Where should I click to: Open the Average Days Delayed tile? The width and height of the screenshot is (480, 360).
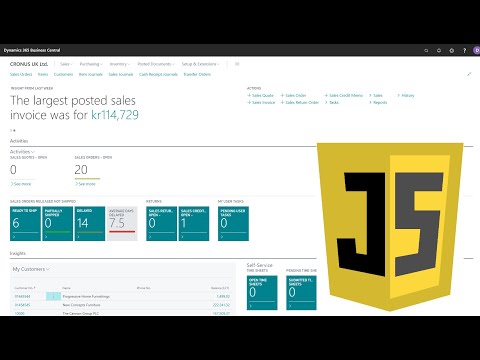click(122, 224)
